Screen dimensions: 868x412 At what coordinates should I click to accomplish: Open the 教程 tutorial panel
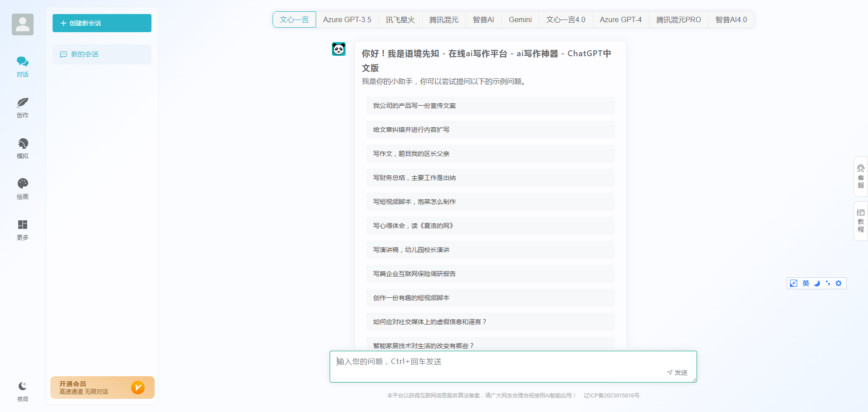(861, 221)
